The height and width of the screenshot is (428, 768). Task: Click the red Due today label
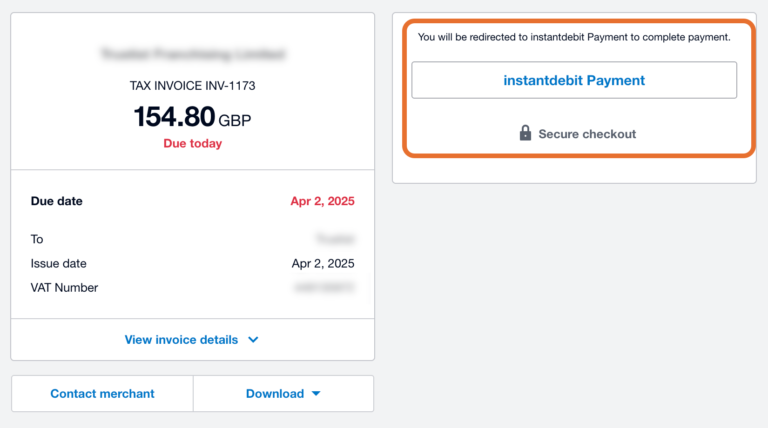tap(192, 143)
